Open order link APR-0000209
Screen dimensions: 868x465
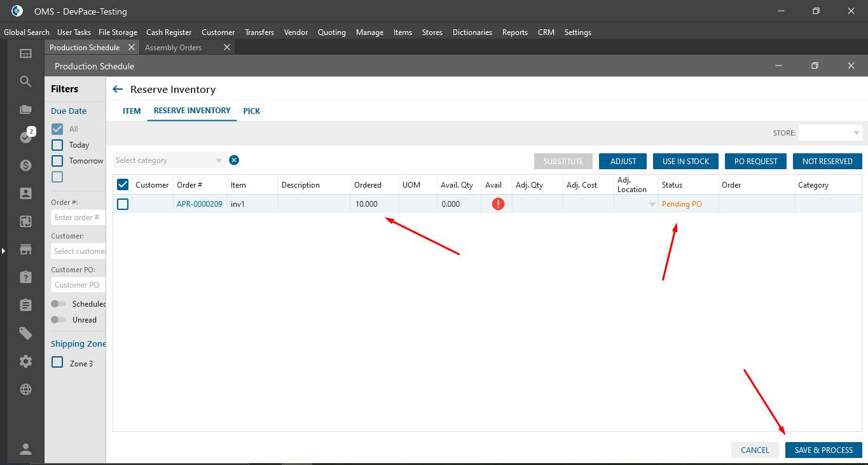200,204
